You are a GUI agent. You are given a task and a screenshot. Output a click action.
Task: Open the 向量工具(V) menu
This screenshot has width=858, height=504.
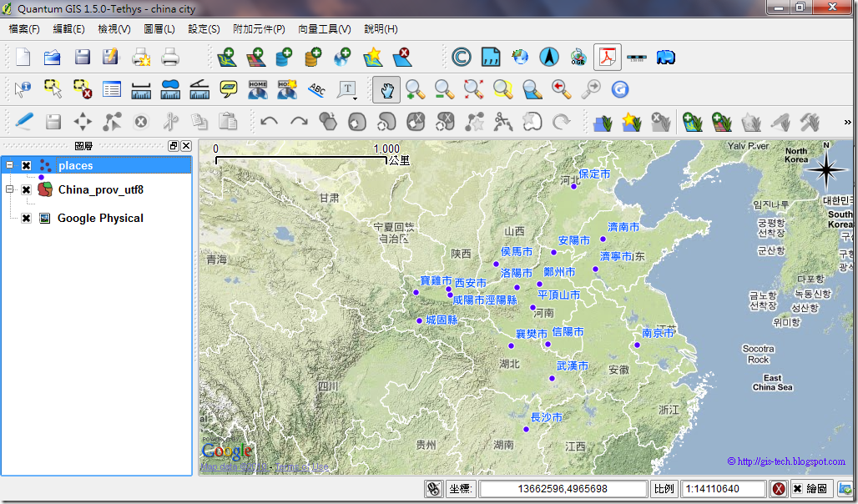tap(325, 29)
